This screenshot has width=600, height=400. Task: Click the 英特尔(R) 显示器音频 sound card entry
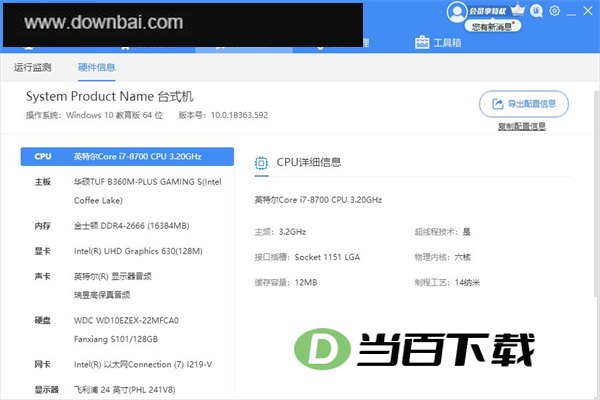[113, 276]
